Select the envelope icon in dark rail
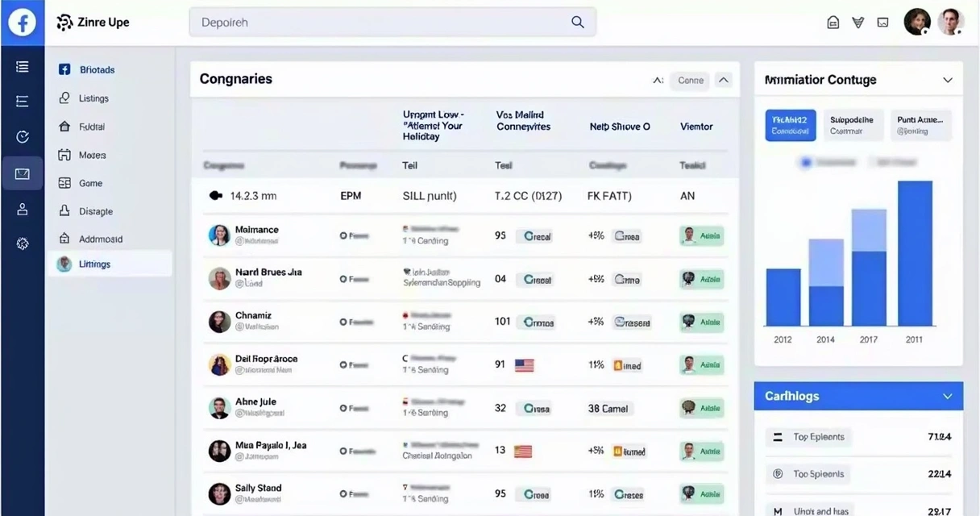The image size is (980, 516). (23, 173)
